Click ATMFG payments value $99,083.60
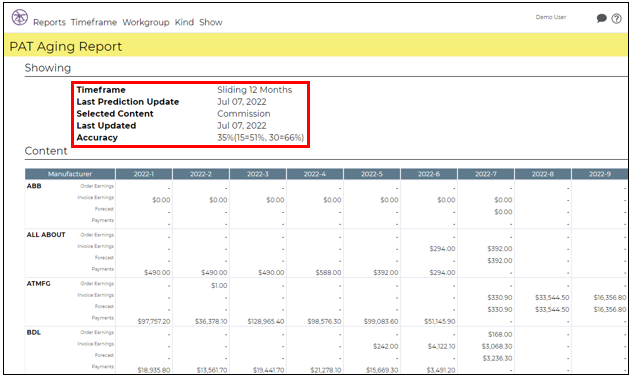Screen dimensions: 632x377 381,321
